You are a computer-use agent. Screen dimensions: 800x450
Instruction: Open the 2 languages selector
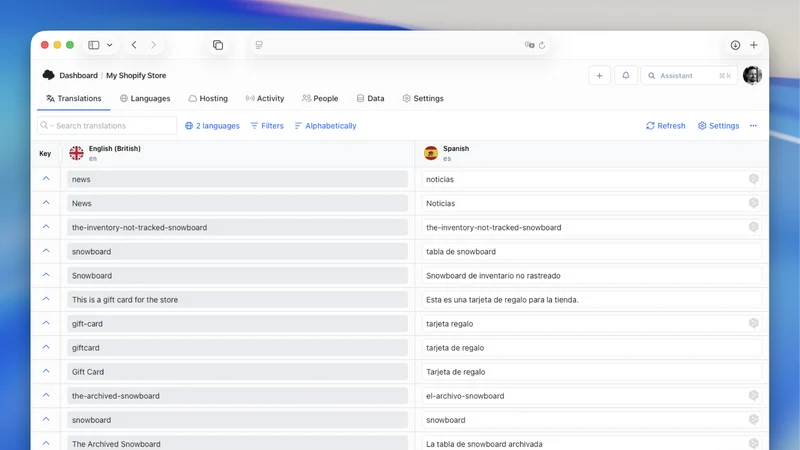(212, 126)
